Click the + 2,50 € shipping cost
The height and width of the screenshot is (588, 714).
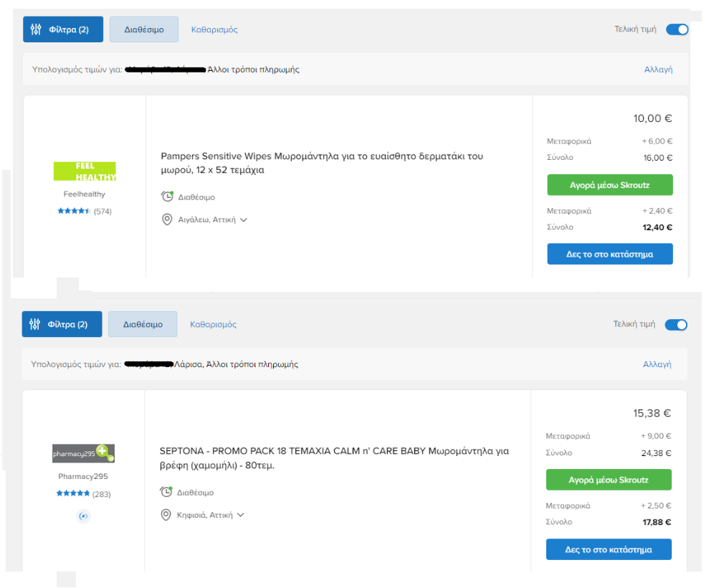click(x=656, y=506)
